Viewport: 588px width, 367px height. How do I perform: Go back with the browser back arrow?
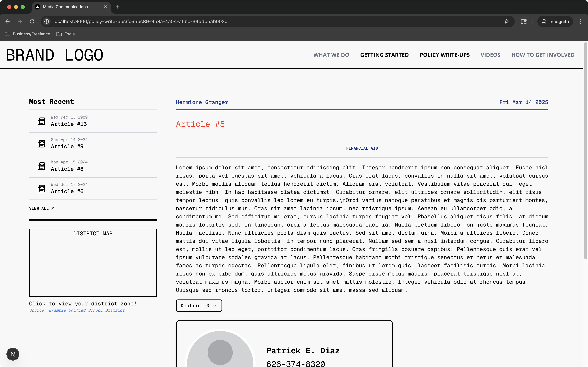pyautogui.click(x=7, y=21)
